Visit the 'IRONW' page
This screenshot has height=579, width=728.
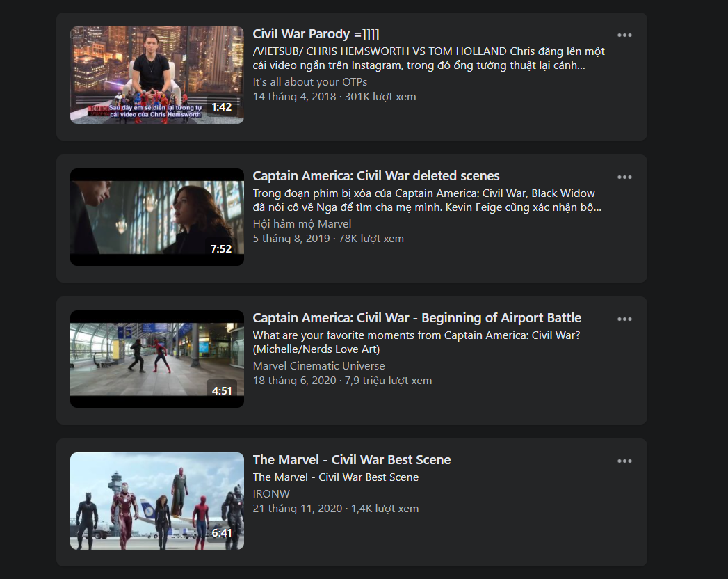(271, 494)
